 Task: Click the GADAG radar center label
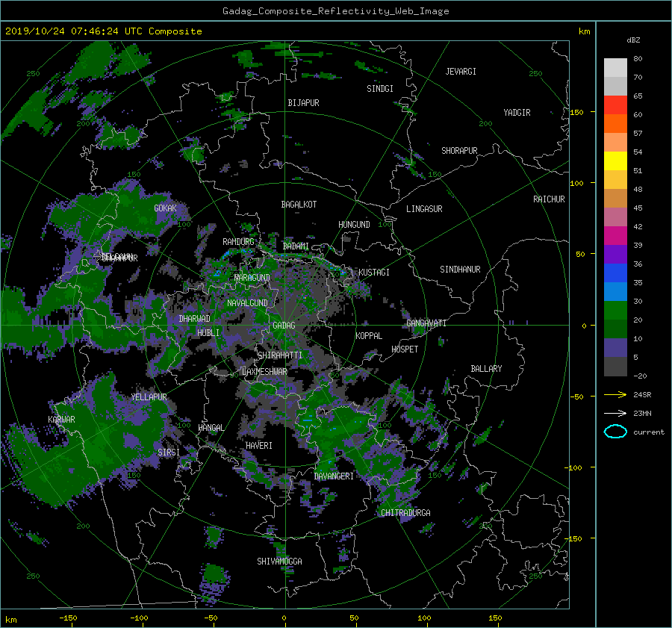point(284,326)
